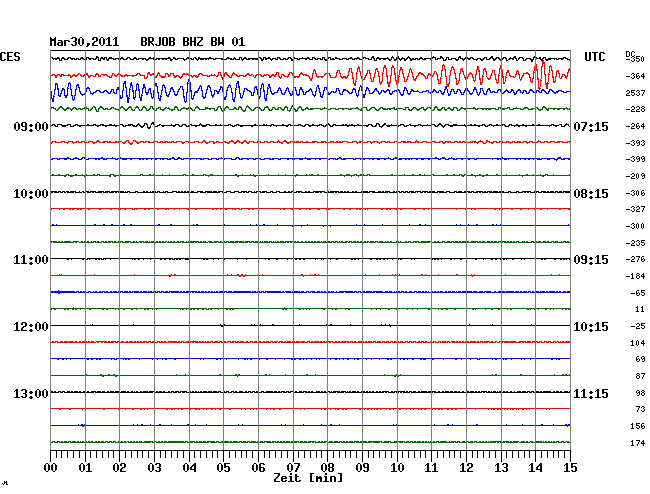Select DC offset value 69

click(640, 359)
